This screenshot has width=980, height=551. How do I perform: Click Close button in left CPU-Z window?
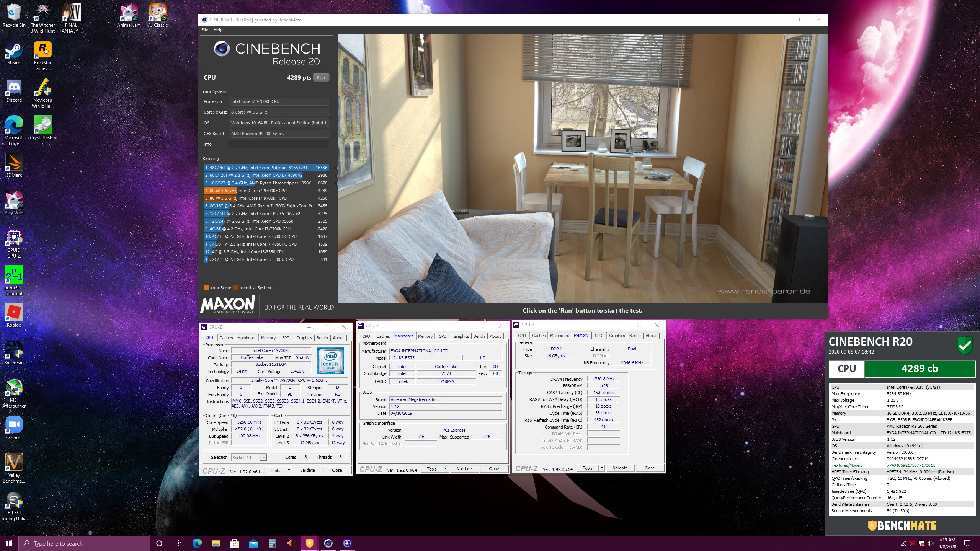click(337, 470)
